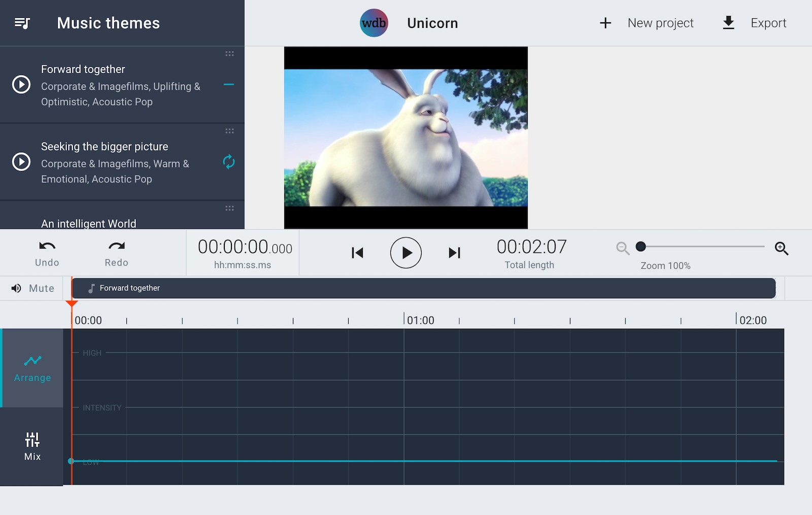Adjust the Zoom 100% slider handle
The width and height of the screenshot is (812, 515).
click(x=641, y=246)
